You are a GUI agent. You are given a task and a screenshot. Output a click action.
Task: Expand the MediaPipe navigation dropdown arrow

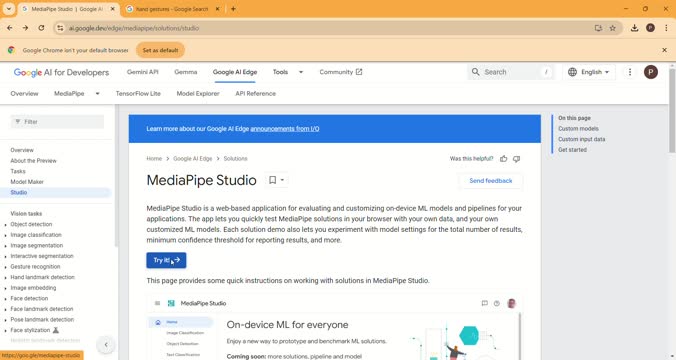coord(97,94)
